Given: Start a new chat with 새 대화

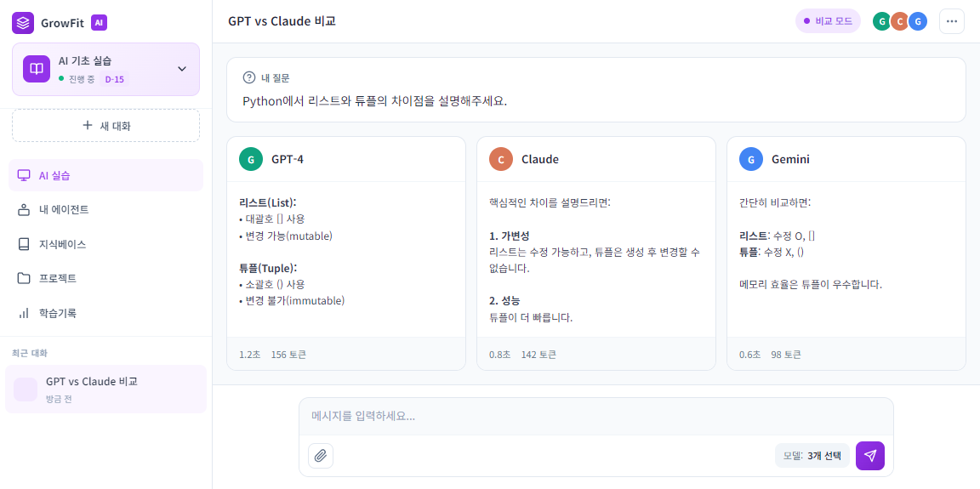Looking at the screenshot, I should click(105, 125).
